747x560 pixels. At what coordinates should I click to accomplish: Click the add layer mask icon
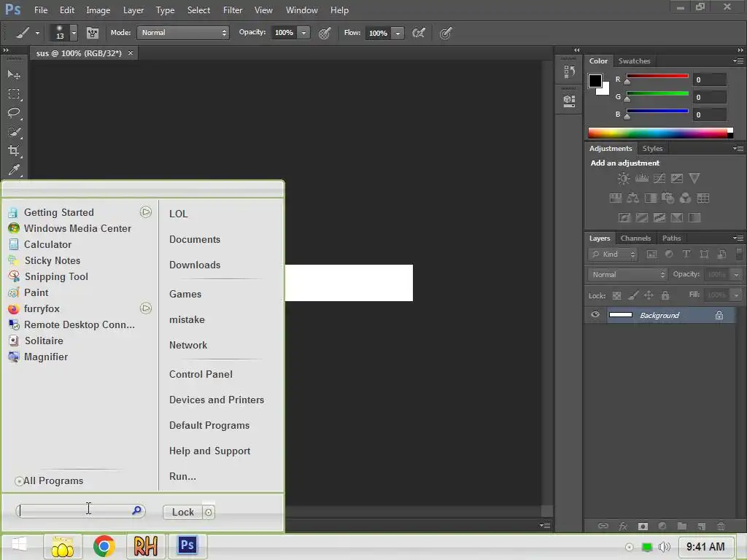pyautogui.click(x=643, y=526)
